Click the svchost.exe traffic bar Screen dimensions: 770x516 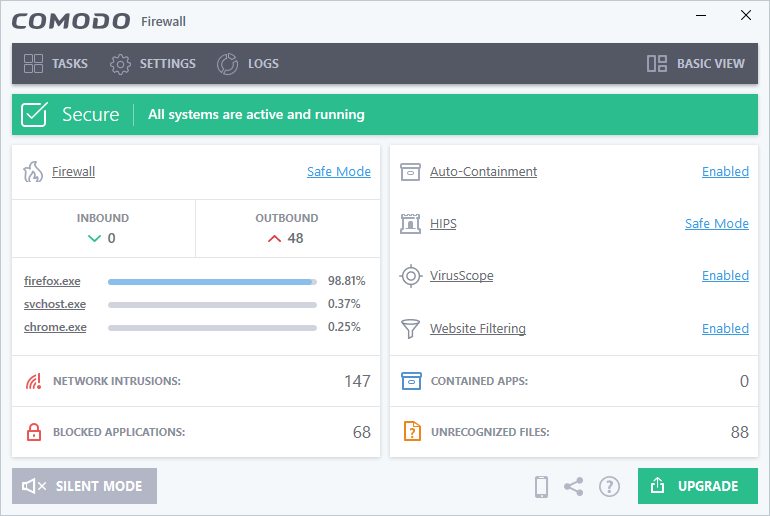(x=212, y=305)
